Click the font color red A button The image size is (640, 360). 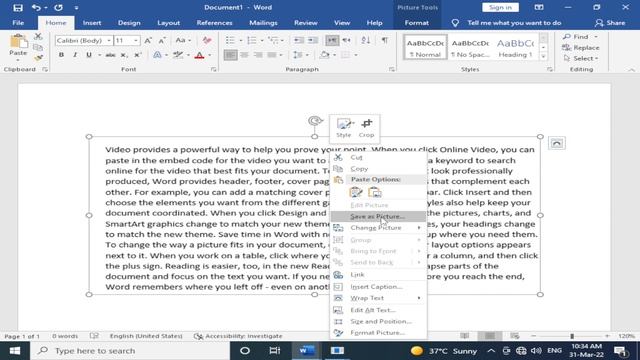[x=199, y=55]
